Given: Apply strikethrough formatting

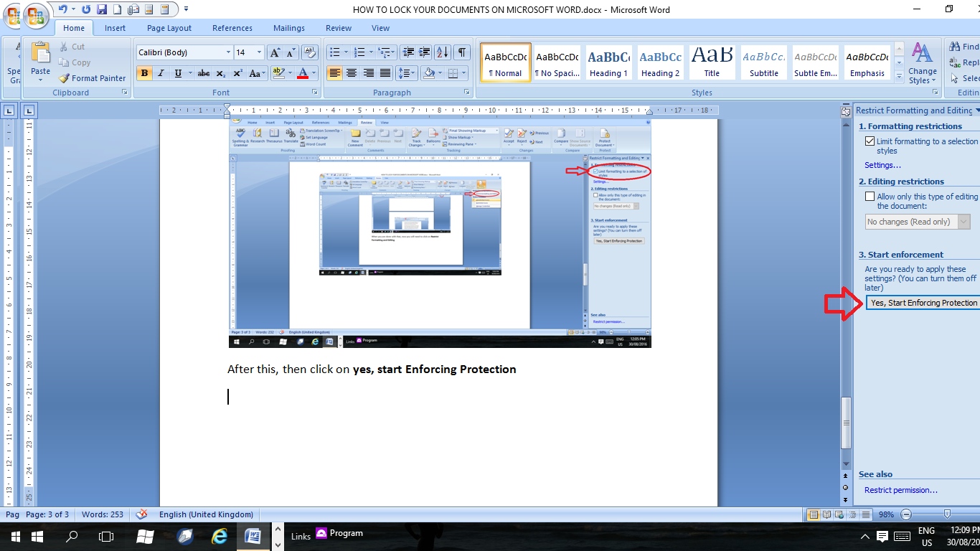Looking at the screenshot, I should tap(203, 73).
